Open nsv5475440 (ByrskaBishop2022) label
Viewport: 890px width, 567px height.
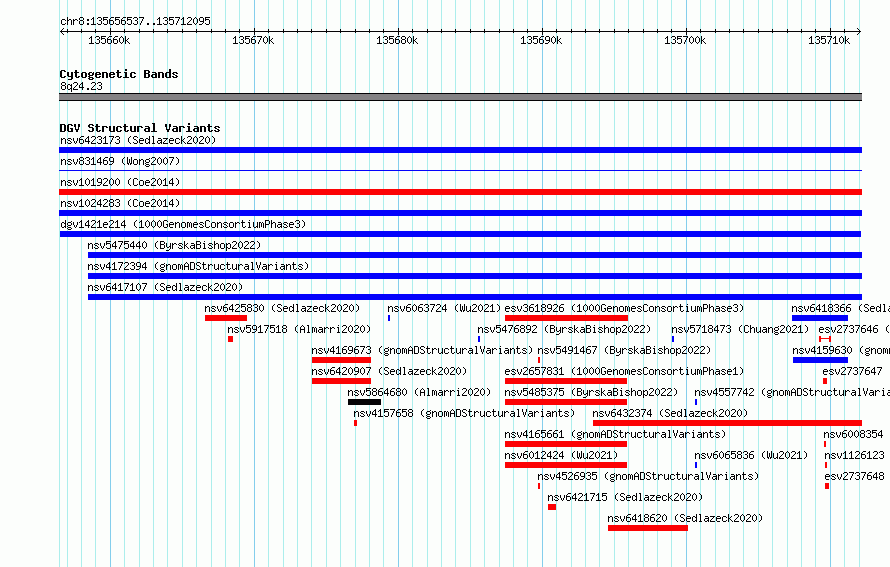(174, 245)
